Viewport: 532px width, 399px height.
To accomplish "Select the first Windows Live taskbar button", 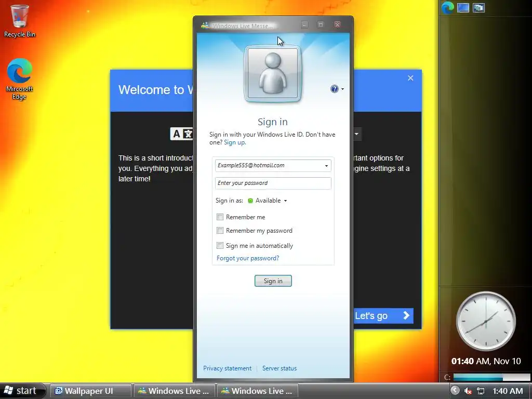I will (x=174, y=391).
